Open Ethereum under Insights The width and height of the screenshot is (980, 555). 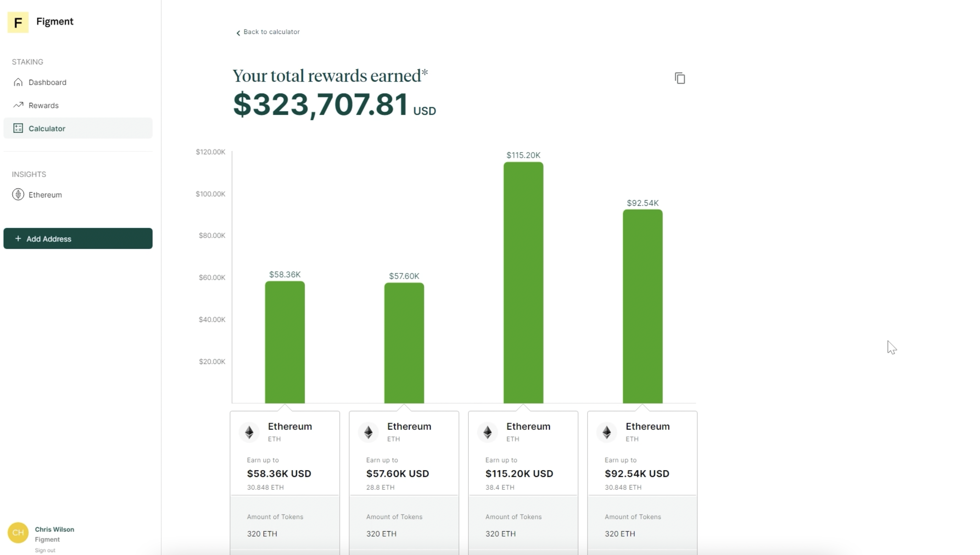click(x=78, y=195)
